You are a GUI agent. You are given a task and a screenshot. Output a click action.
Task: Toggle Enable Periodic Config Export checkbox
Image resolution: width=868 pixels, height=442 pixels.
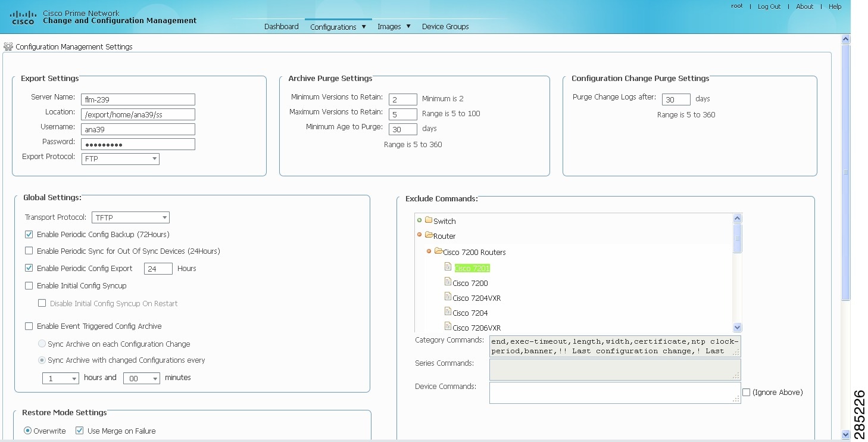tap(29, 268)
